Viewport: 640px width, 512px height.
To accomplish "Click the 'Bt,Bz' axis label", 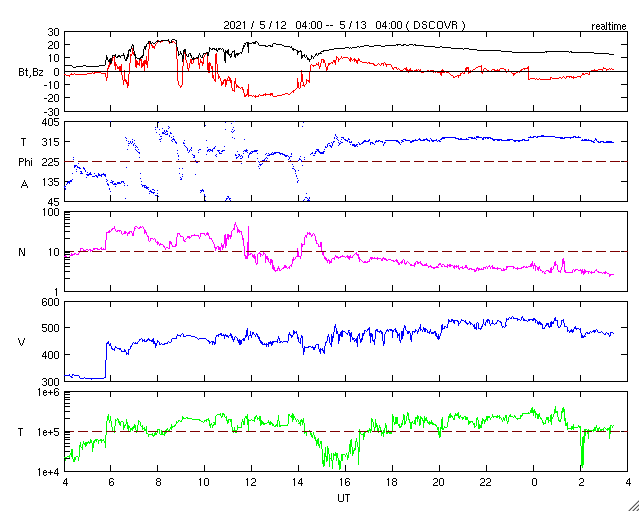I will 31,71.
